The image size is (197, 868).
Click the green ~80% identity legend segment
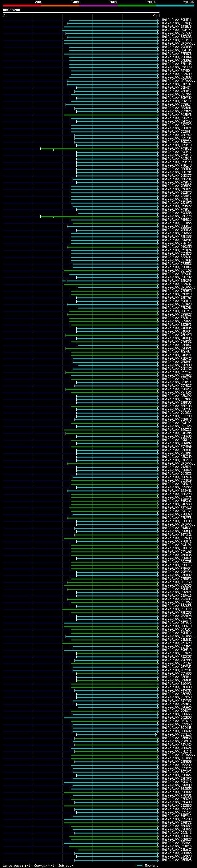coord(137,6)
